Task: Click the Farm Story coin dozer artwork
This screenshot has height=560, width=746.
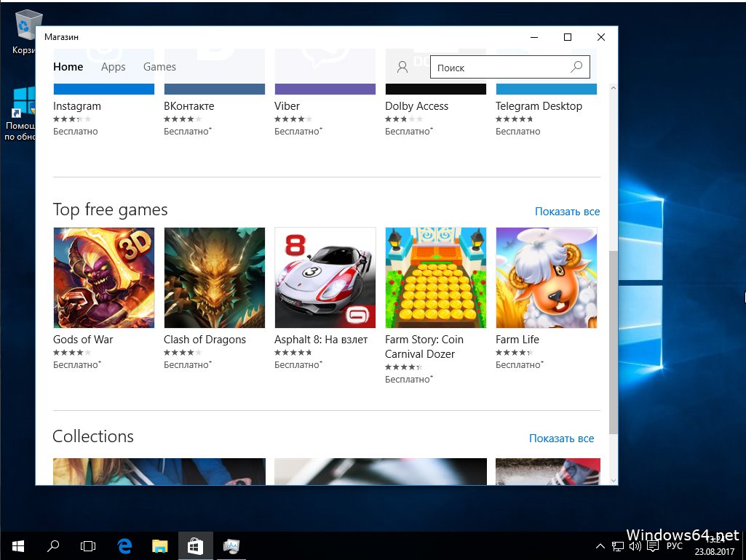Action: coord(436,278)
